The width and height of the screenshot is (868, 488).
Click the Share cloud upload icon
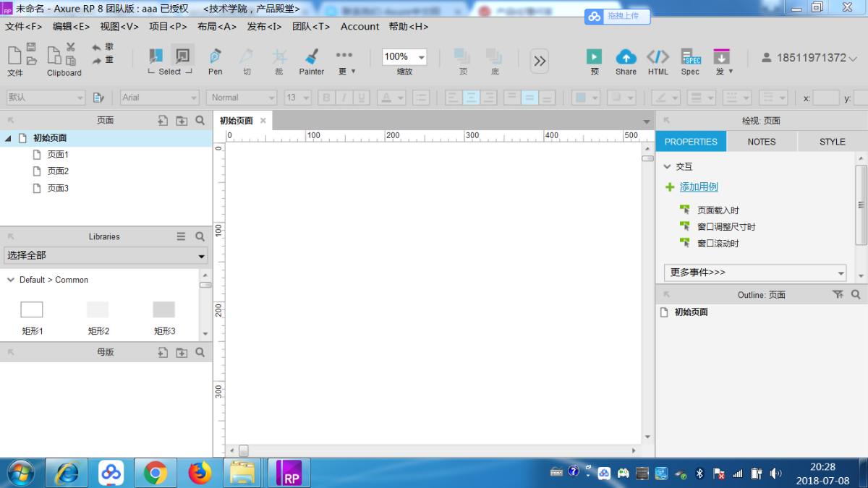(626, 56)
